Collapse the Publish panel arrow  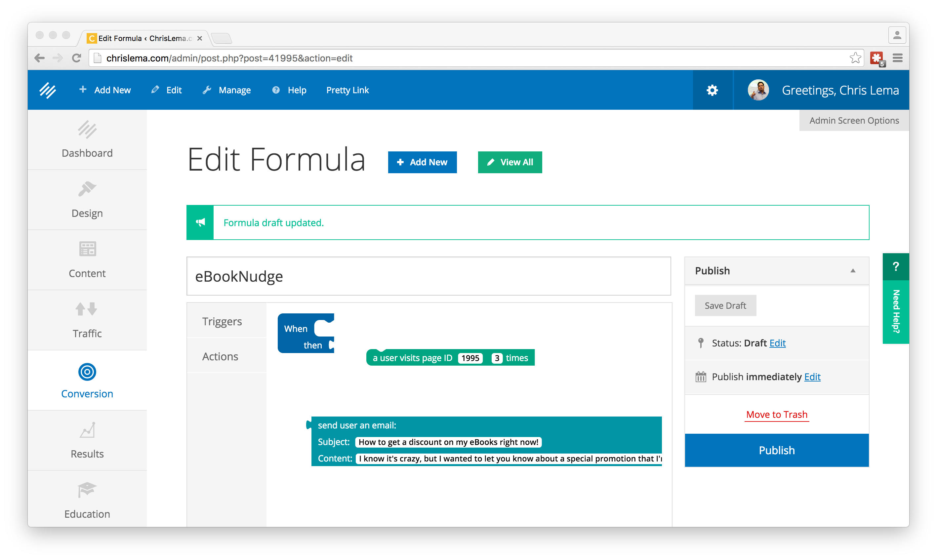[x=853, y=270]
